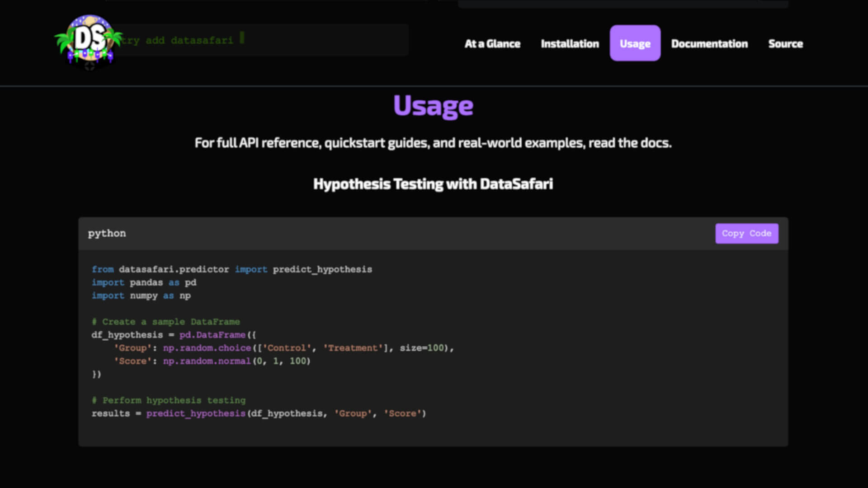Open the At a Glance section
The height and width of the screenshot is (488, 868).
click(492, 44)
